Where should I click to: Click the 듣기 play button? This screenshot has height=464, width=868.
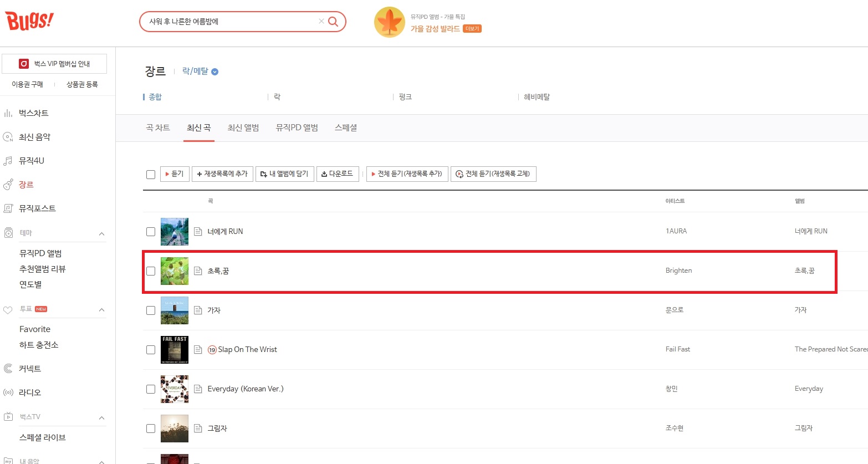(175, 174)
